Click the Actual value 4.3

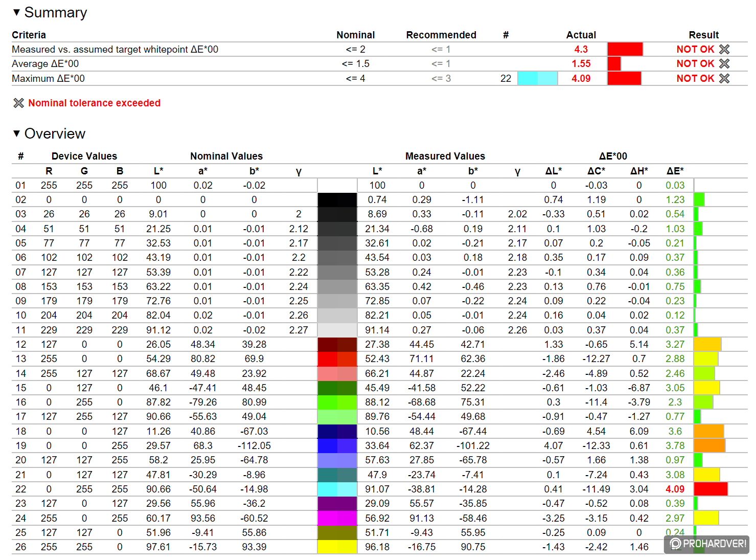[581, 49]
